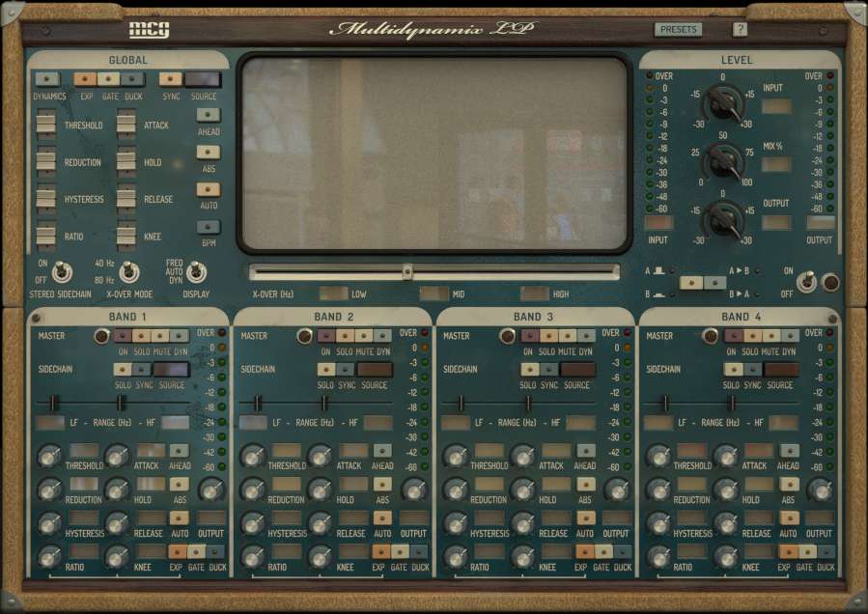Adjust the global ATTACK wheel

[126, 124]
